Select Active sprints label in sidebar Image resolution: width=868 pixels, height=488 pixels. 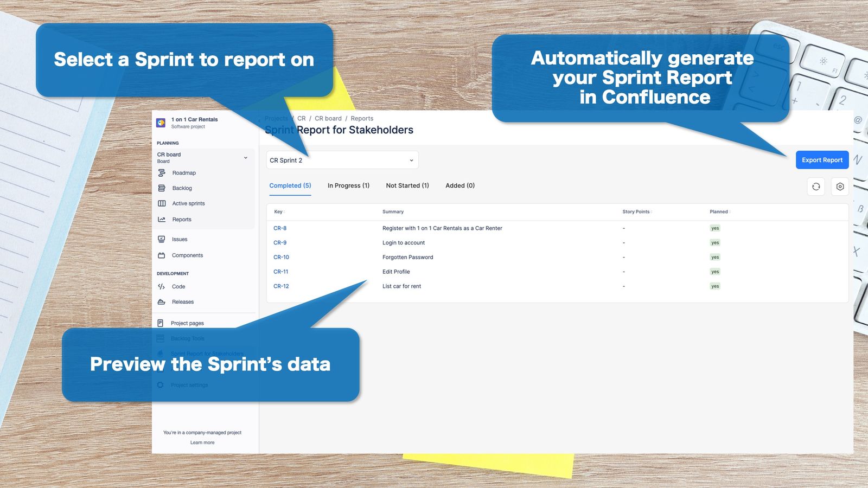click(x=188, y=203)
